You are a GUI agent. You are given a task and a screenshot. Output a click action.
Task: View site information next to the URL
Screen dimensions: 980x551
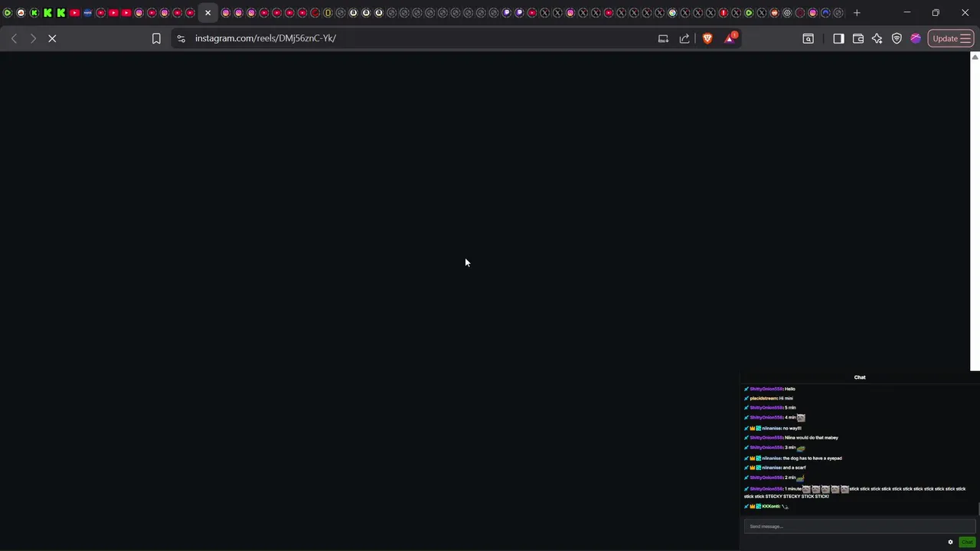pos(181,38)
